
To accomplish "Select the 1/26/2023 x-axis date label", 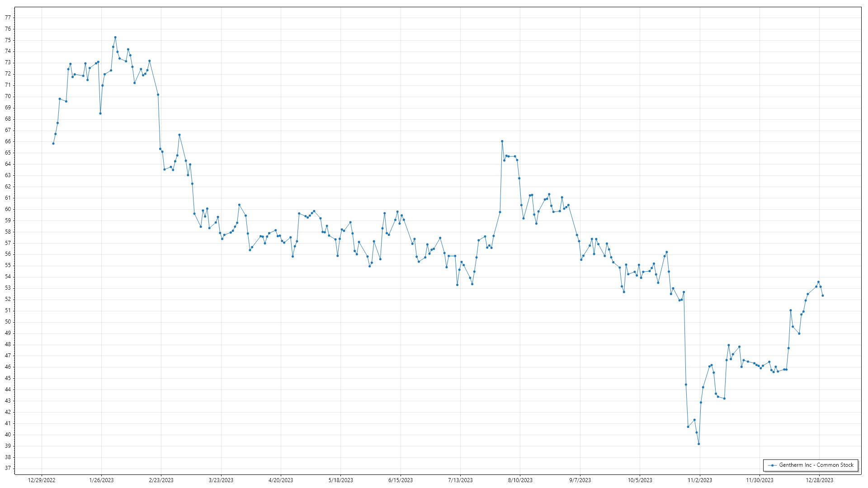I will click(101, 480).
